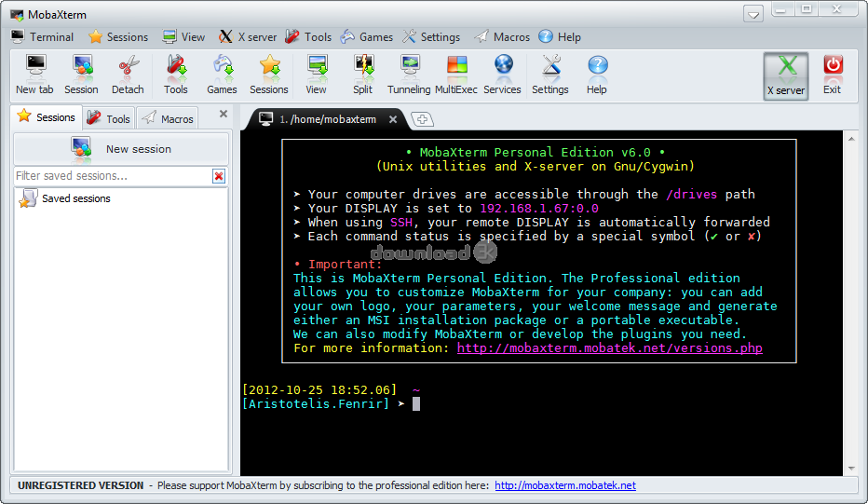This screenshot has width=868, height=504.
Task: Open the Games toolbar icon
Action: tap(222, 75)
